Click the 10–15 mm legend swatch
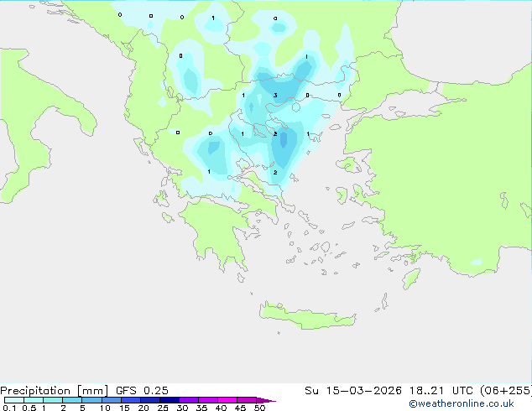The image size is (532, 411). [112, 400]
